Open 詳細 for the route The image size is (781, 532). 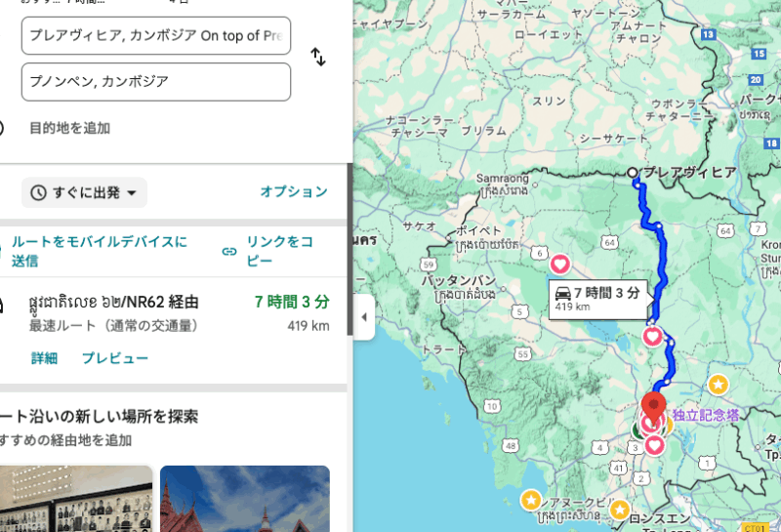[44, 358]
